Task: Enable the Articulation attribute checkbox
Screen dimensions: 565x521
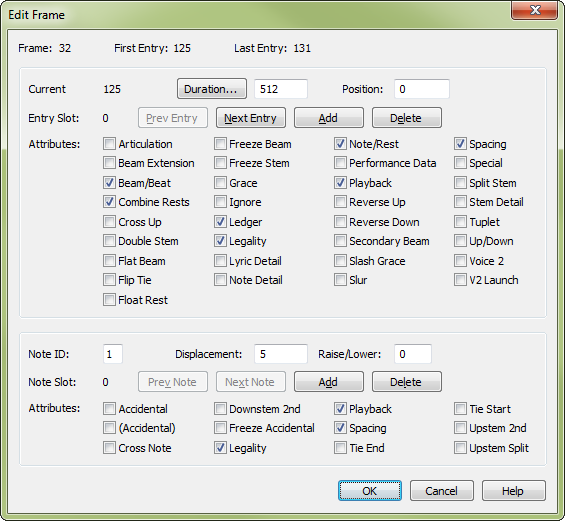Action: (109, 144)
